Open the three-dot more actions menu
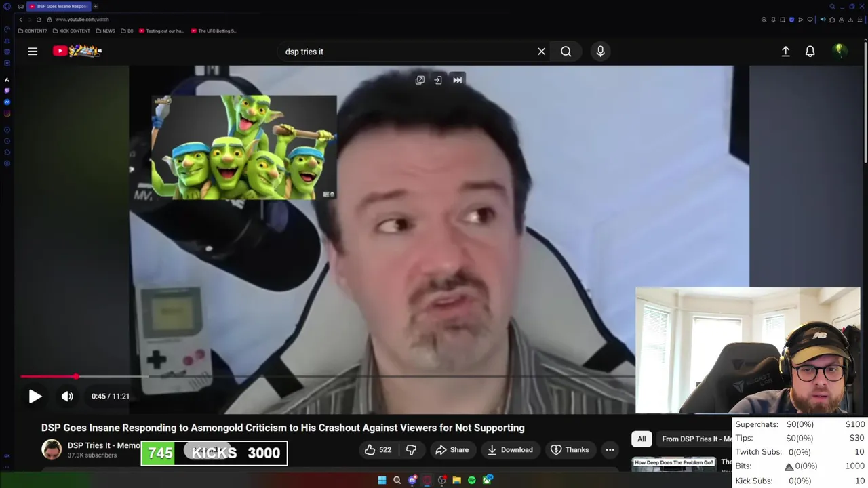Viewport: 868px width, 488px height. [610, 450]
